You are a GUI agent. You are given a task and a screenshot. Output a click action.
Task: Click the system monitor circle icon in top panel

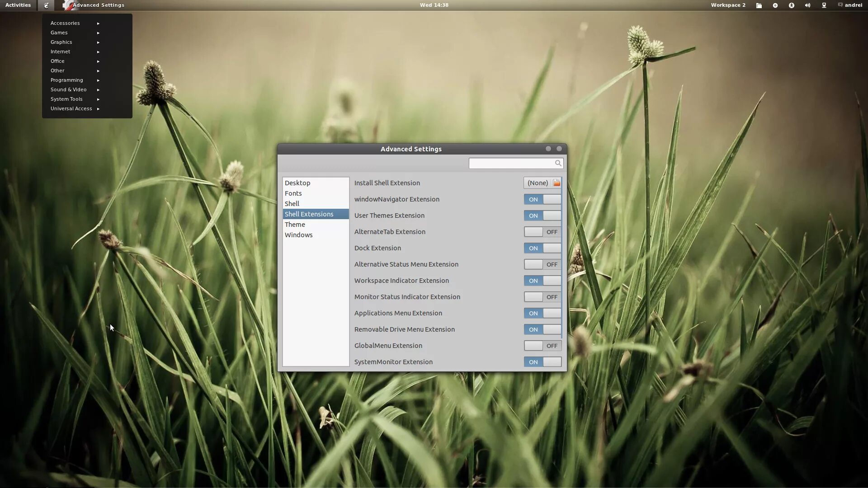click(775, 5)
